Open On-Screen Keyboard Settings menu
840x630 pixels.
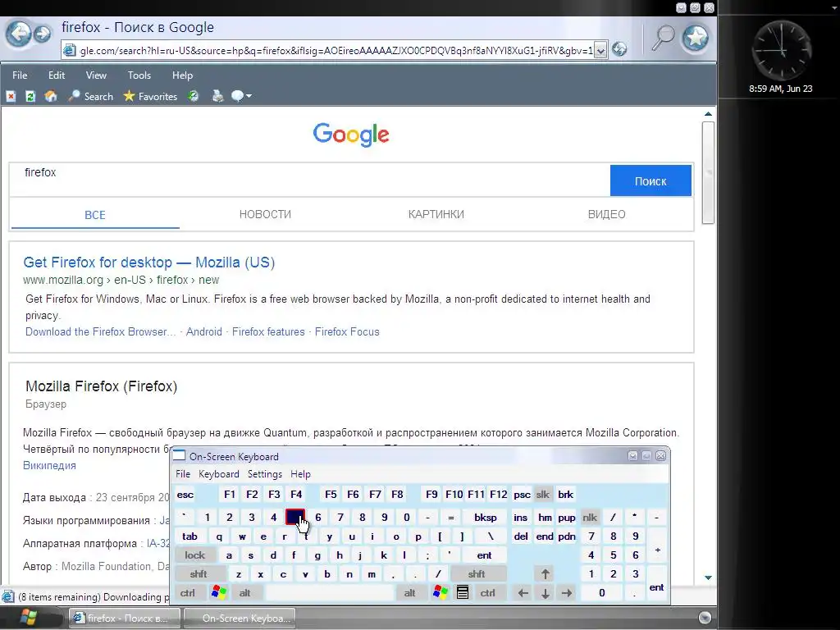265,474
